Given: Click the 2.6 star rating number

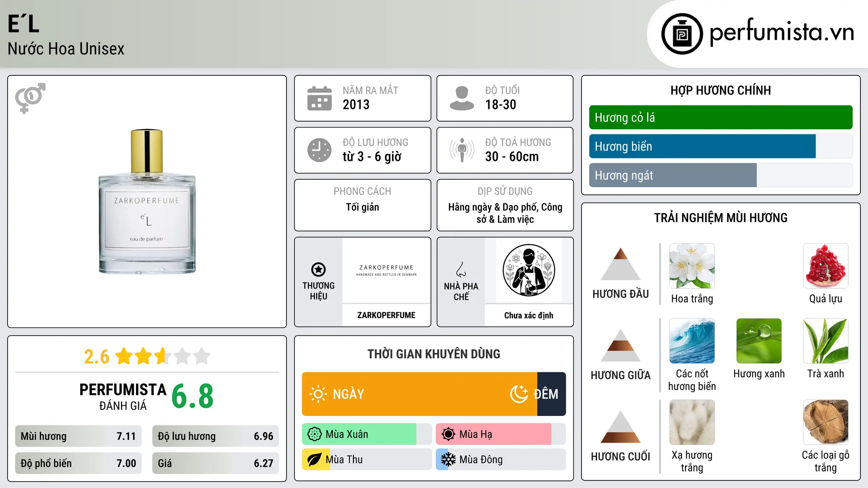Looking at the screenshot, I should (x=97, y=357).
